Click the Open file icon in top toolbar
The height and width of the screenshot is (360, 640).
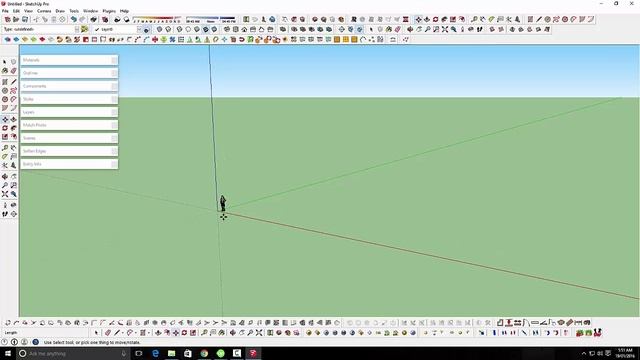[x=16, y=19]
